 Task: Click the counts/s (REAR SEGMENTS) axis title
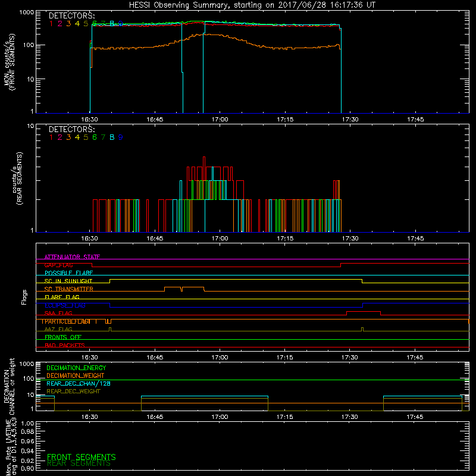[x=17, y=178]
